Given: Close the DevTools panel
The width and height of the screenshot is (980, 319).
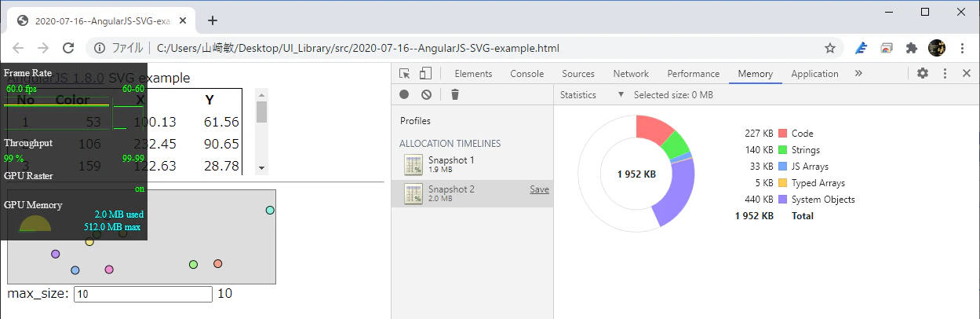Looking at the screenshot, I should point(967,73).
